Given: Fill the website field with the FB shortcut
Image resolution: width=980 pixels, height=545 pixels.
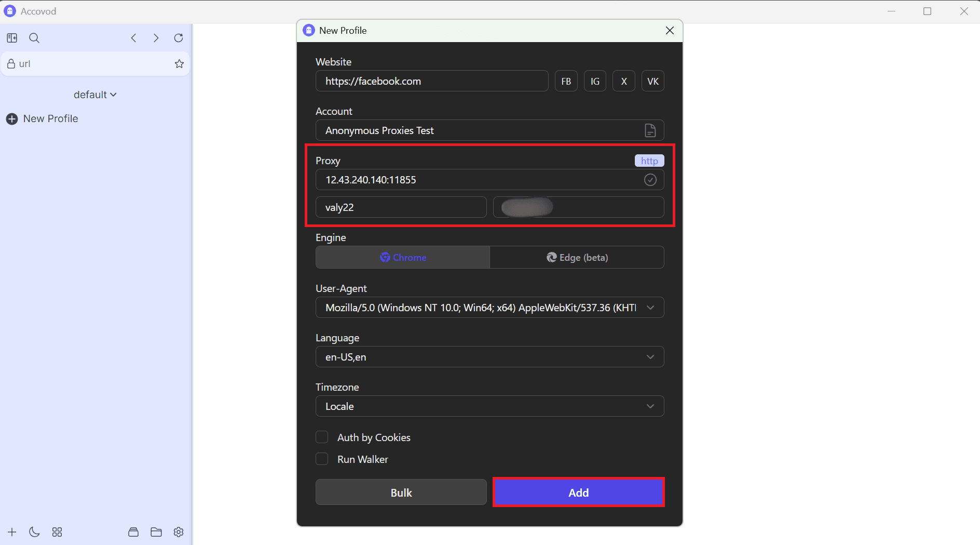Looking at the screenshot, I should (x=566, y=81).
